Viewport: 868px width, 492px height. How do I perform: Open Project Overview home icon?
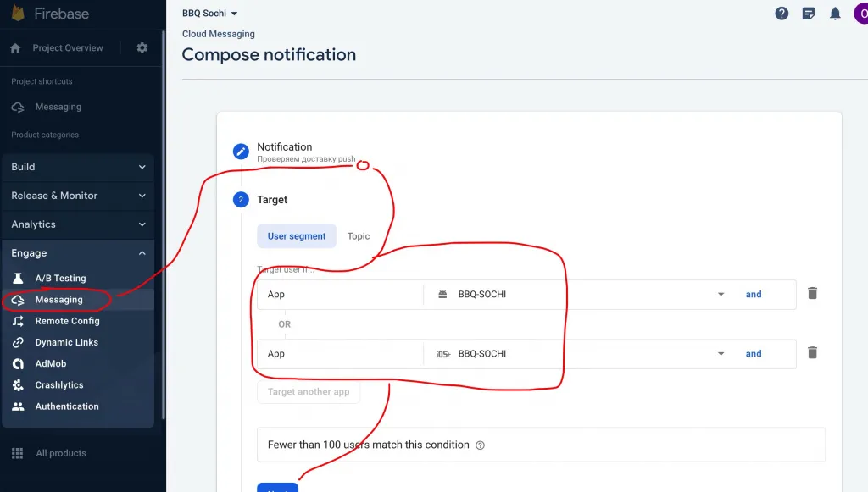pyautogui.click(x=15, y=48)
